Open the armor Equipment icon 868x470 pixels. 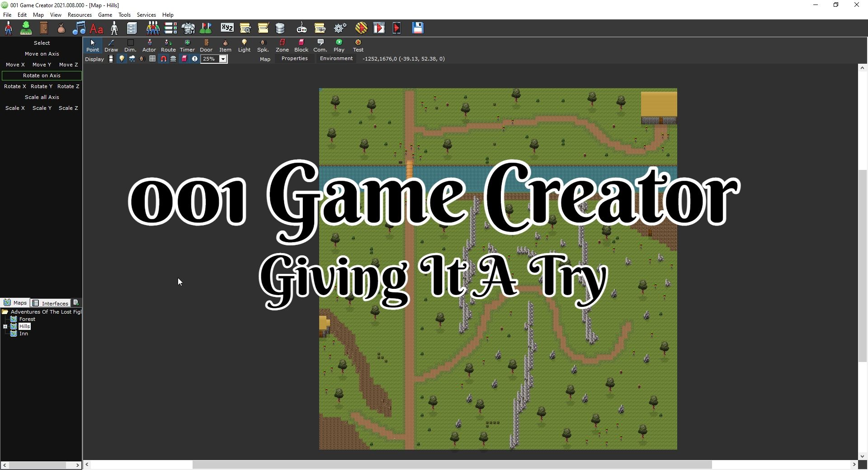pyautogui.click(x=188, y=28)
